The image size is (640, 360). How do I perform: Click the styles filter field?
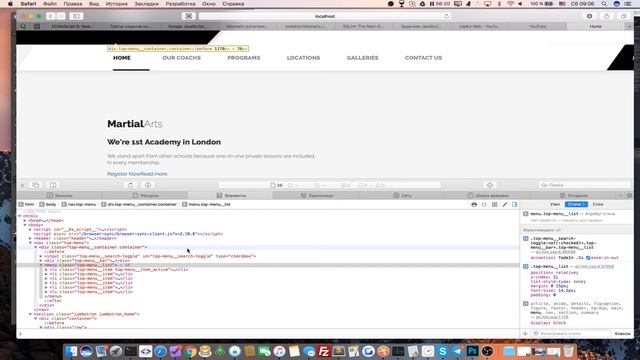point(571,334)
